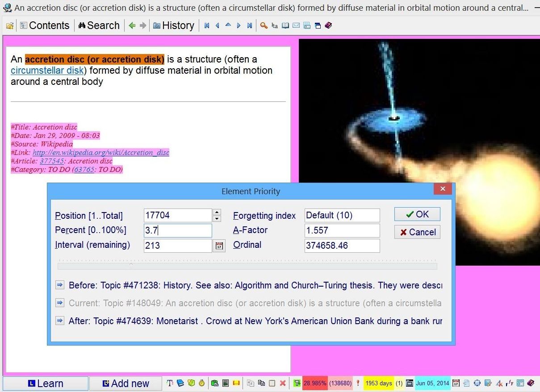Click the blue book icon in bottom toolbar
The height and width of the screenshot is (392, 540).
coord(180,383)
